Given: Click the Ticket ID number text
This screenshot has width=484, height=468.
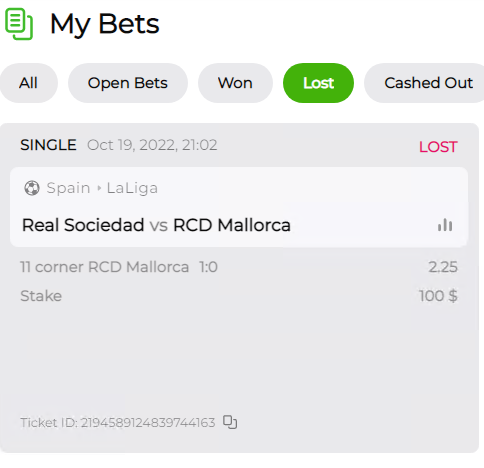Looking at the screenshot, I should click(148, 423).
